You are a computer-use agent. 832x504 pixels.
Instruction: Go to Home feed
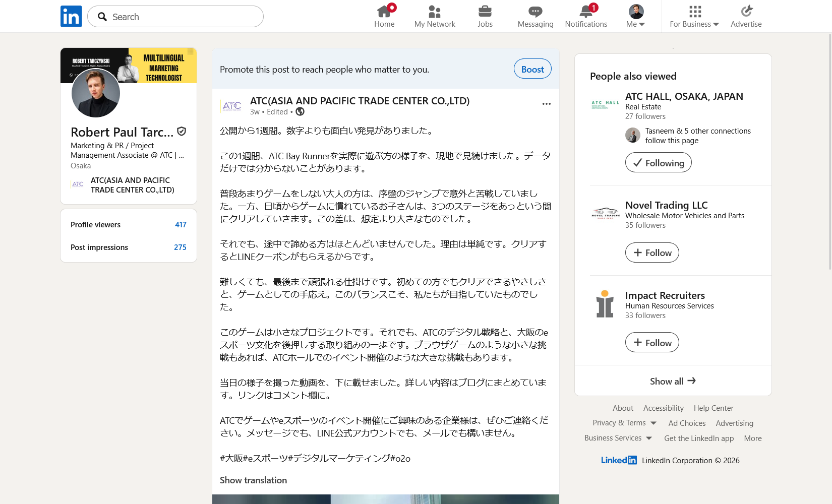pos(384,16)
